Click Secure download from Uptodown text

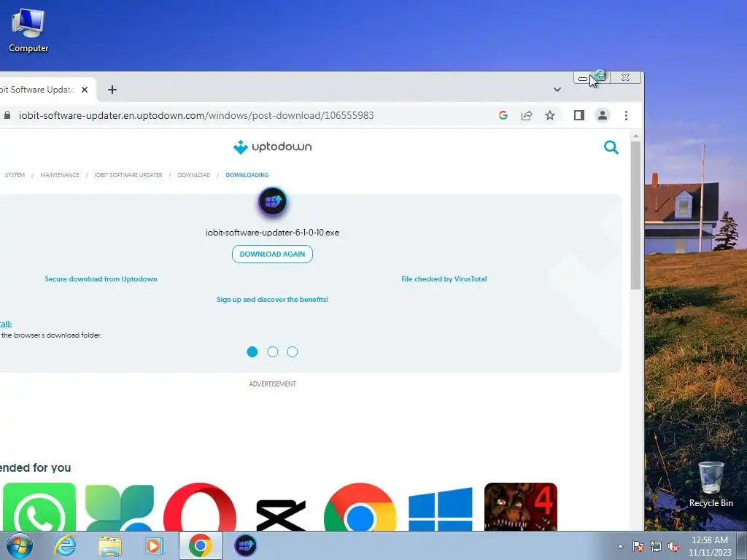101,279
